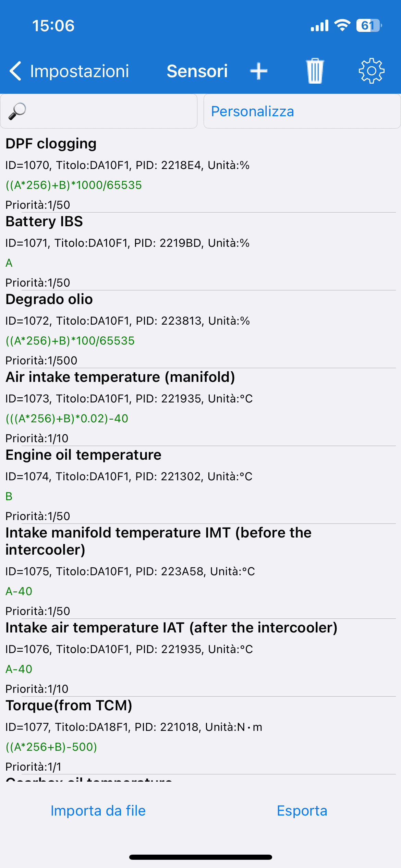This screenshot has height=868, width=401.
Task: Tap the battery indicator icon
Action: pyautogui.click(x=369, y=25)
